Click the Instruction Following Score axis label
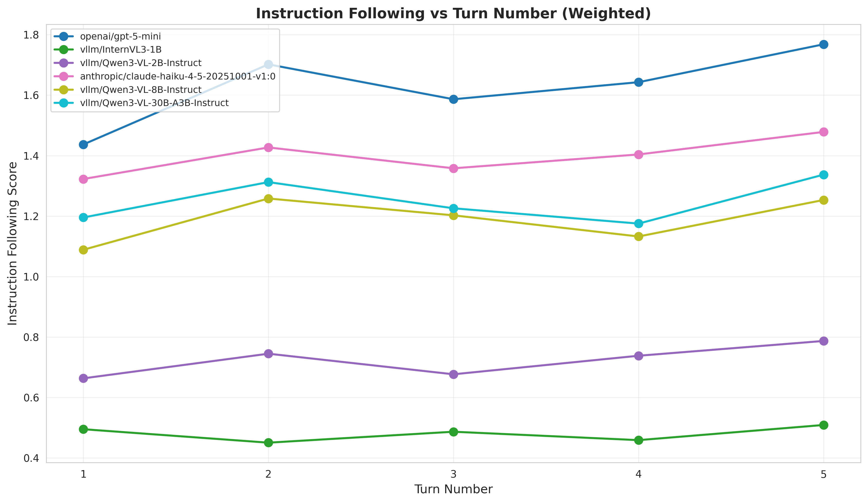The width and height of the screenshot is (868, 503). coord(13,243)
